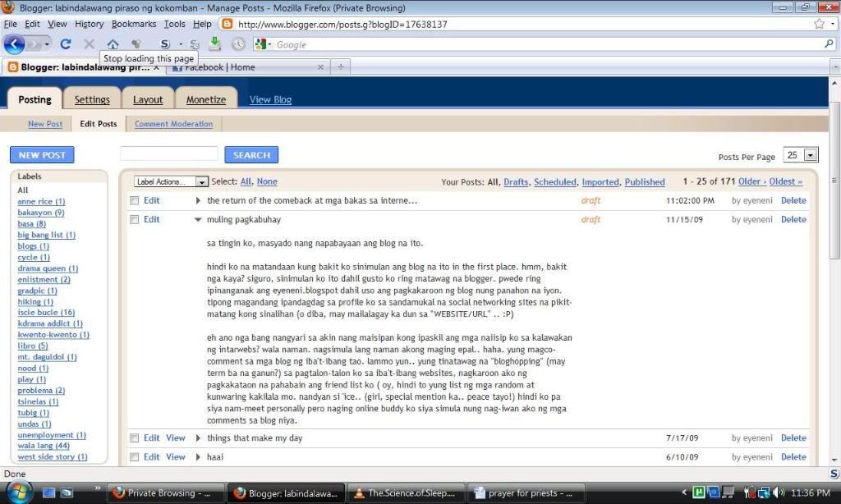
Task: Click the post search text field
Action: coord(168,153)
